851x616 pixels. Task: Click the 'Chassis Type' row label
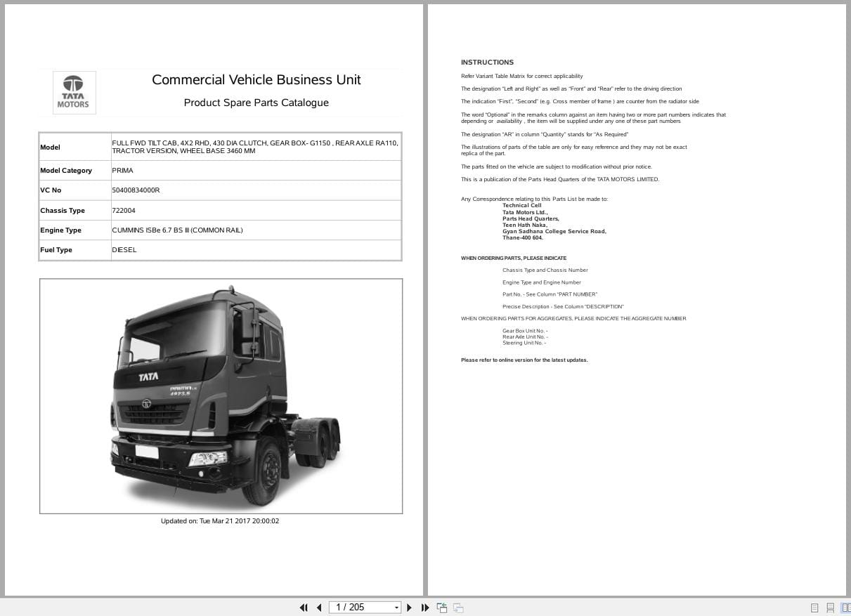(63, 211)
